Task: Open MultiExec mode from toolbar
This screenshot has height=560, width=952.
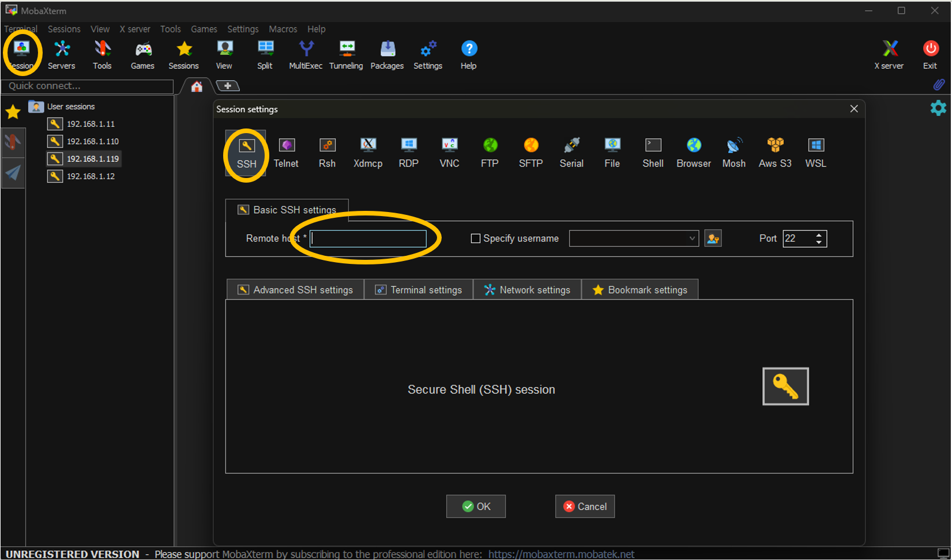Action: pyautogui.click(x=306, y=55)
